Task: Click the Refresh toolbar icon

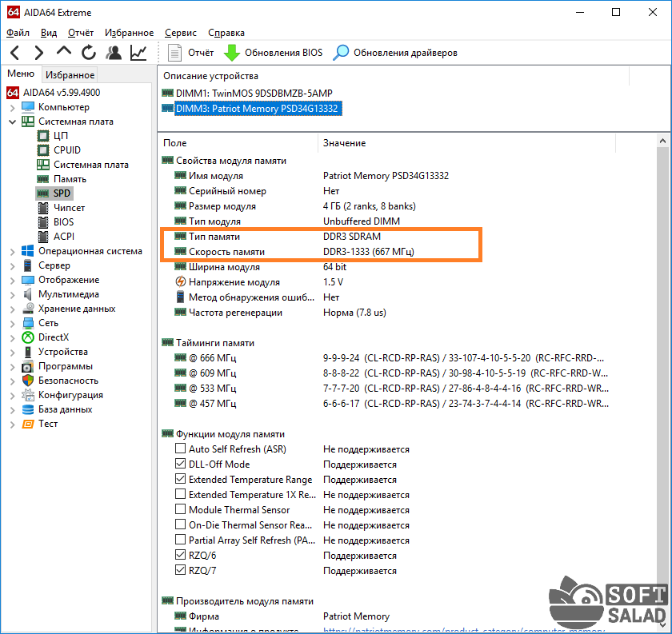Action: pos(89,53)
